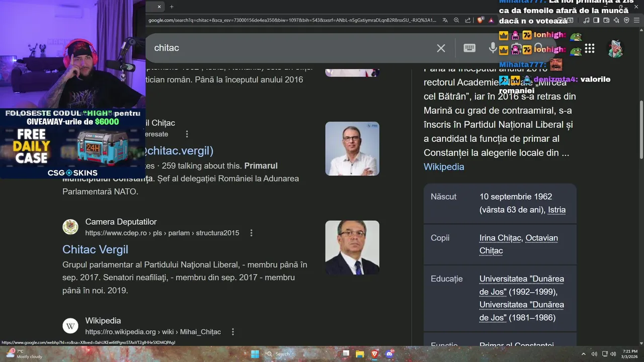Start voice search with microphone icon
The image size is (644, 362).
(493, 48)
